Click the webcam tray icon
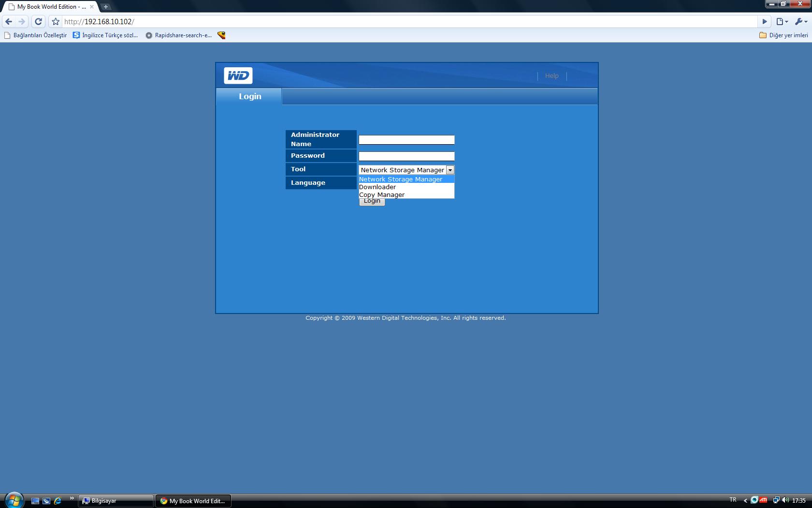This screenshot has height=508, width=812. tap(754, 500)
